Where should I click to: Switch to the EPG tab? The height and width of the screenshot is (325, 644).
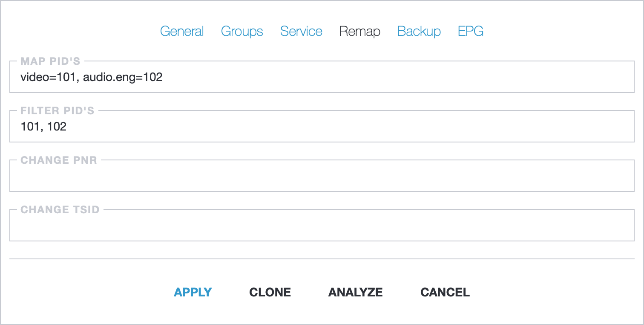pyautogui.click(x=471, y=32)
